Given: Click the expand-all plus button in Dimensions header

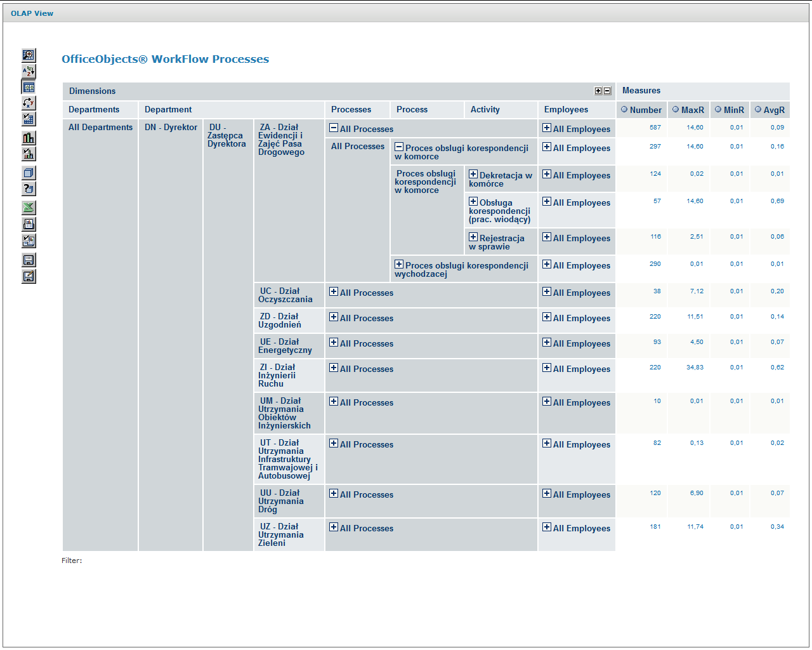Looking at the screenshot, I should 598,91.
